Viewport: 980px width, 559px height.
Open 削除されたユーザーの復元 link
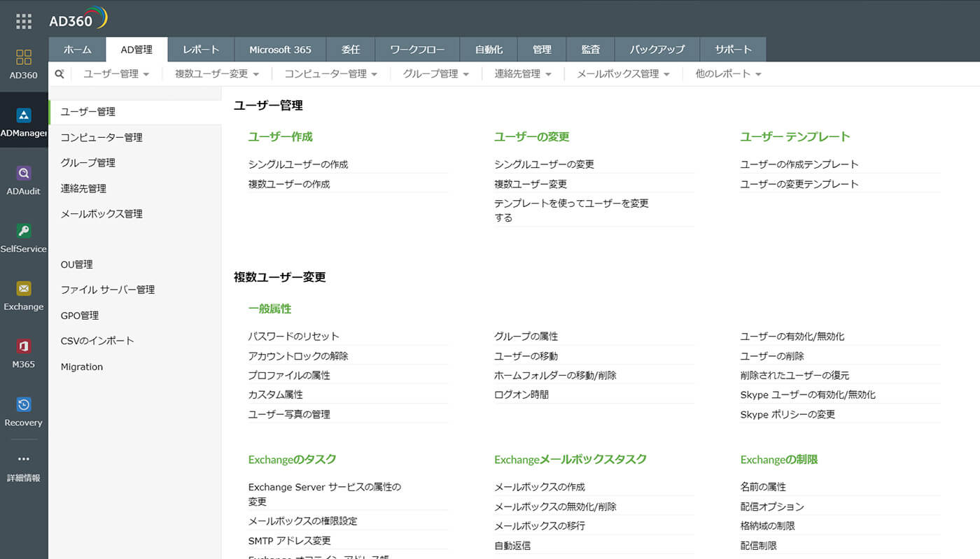click(x=794, y=376)
